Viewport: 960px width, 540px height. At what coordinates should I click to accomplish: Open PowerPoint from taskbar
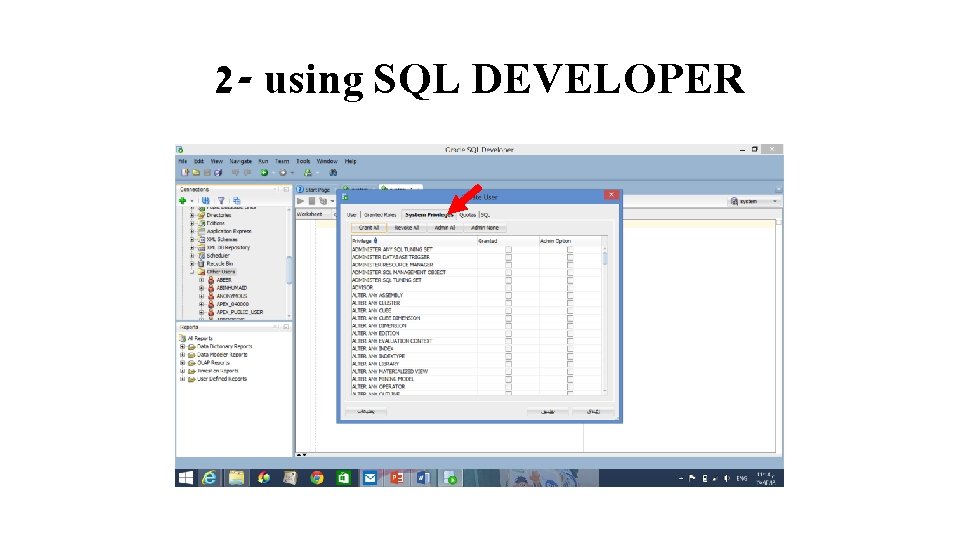tap(397, 478)
